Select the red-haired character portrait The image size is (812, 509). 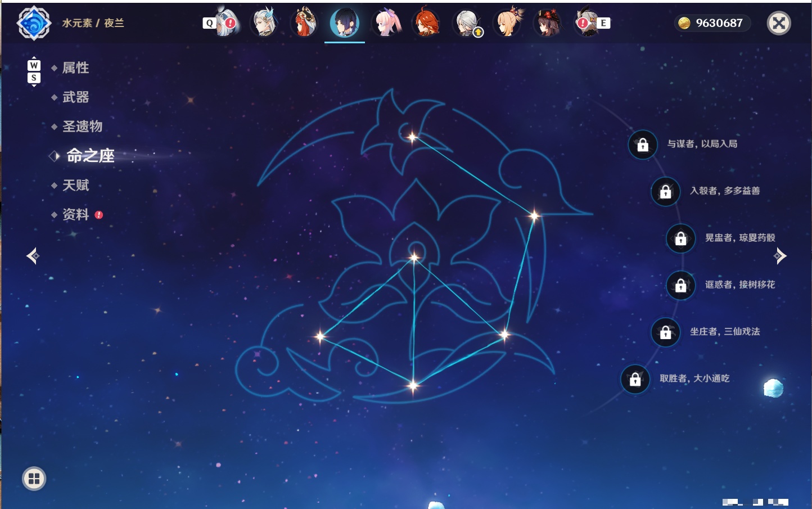tap(426, 22)
